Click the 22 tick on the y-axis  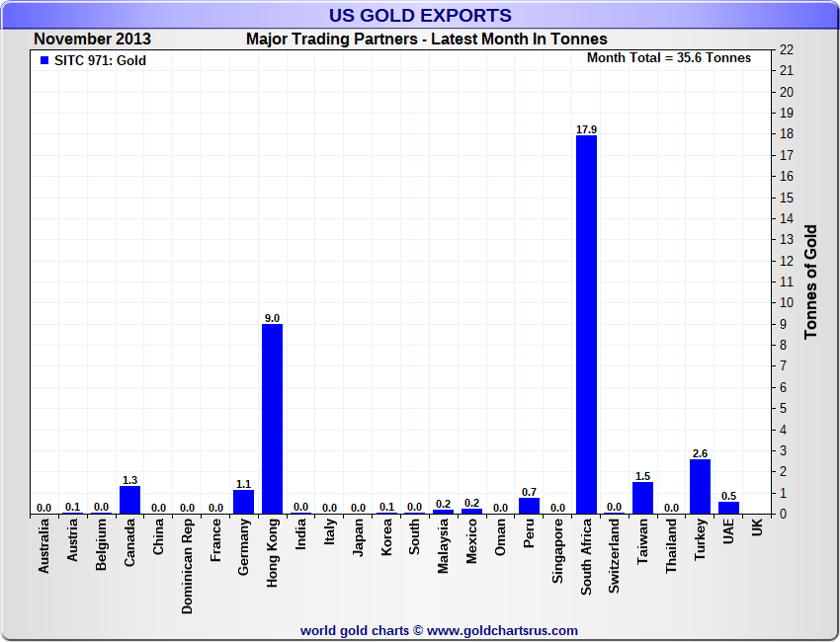click(787, 49)
